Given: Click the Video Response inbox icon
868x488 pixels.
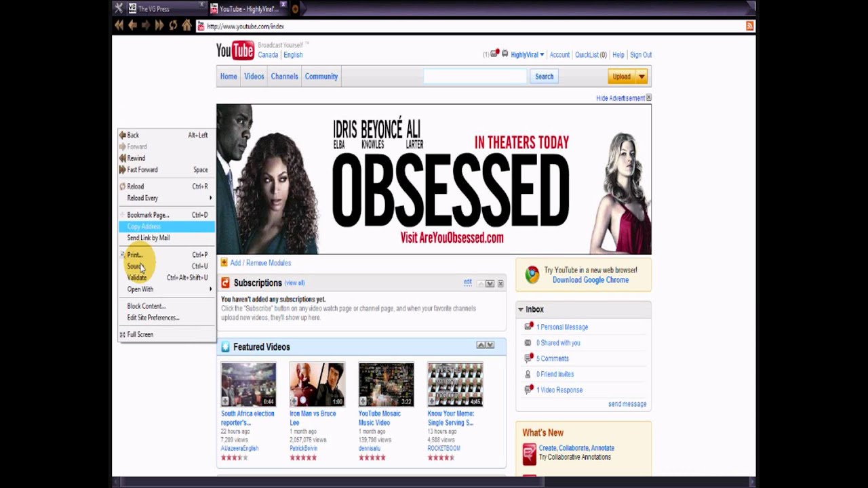Looking at the screenshot, I should tap(528, 390).
